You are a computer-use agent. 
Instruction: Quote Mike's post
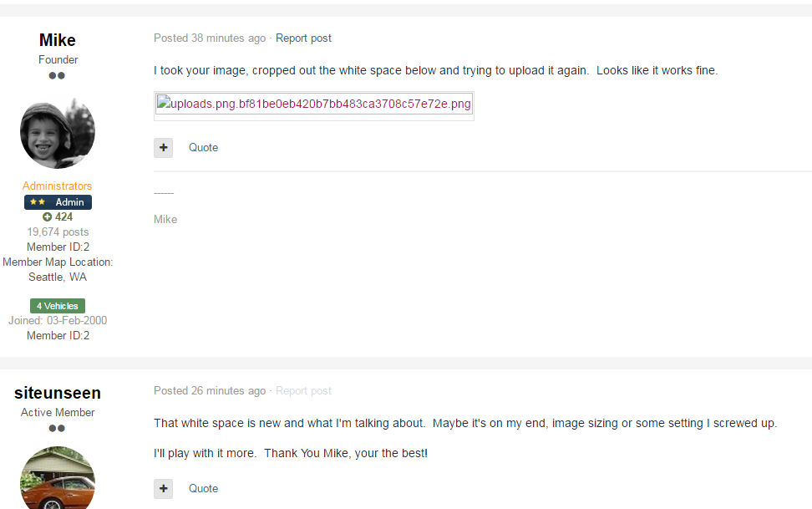pyautogui.click(x=203, y=148)
